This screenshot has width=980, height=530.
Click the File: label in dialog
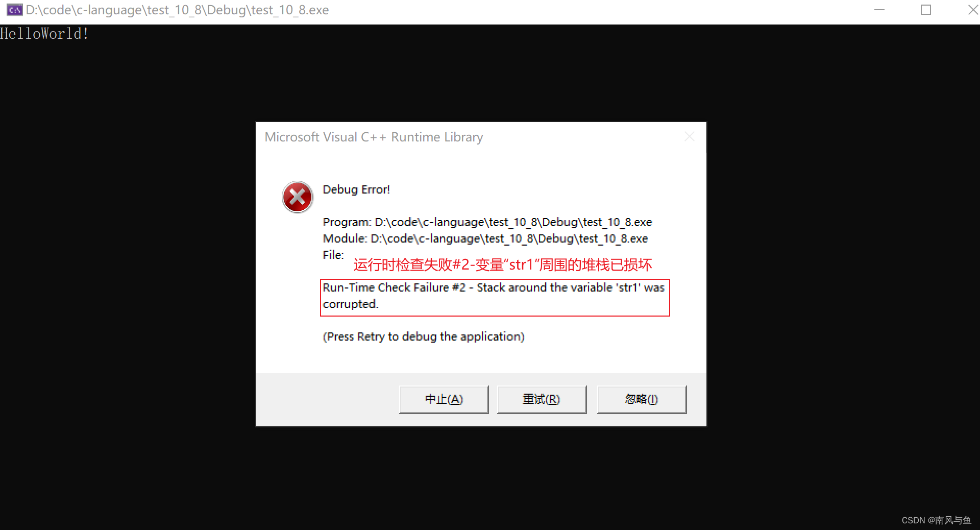click(x=333, y=255)
